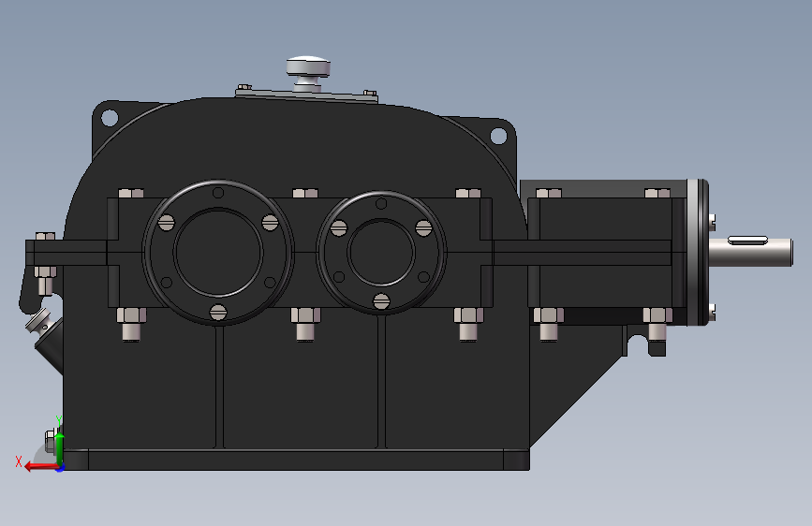
Task: Select the inspection cover plate under breather
Action: coord(306,95)
